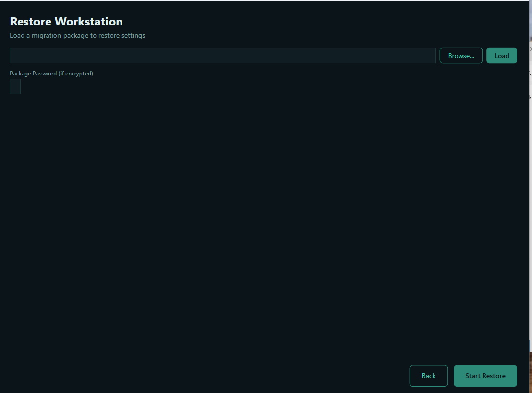The height and width of the screenshot is (393, 532).
Task: Focus the encrypted package password input
Action: (x=15, y=86)
